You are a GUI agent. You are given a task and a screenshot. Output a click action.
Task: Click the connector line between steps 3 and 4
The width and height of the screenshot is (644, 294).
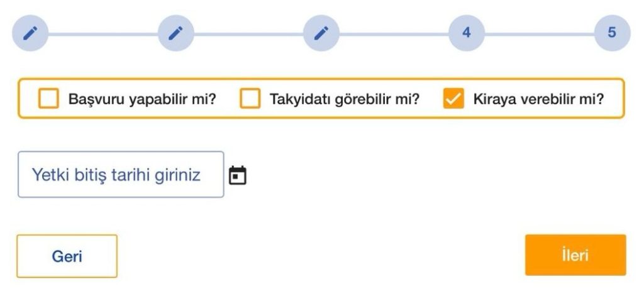click(x=394, y=33)
